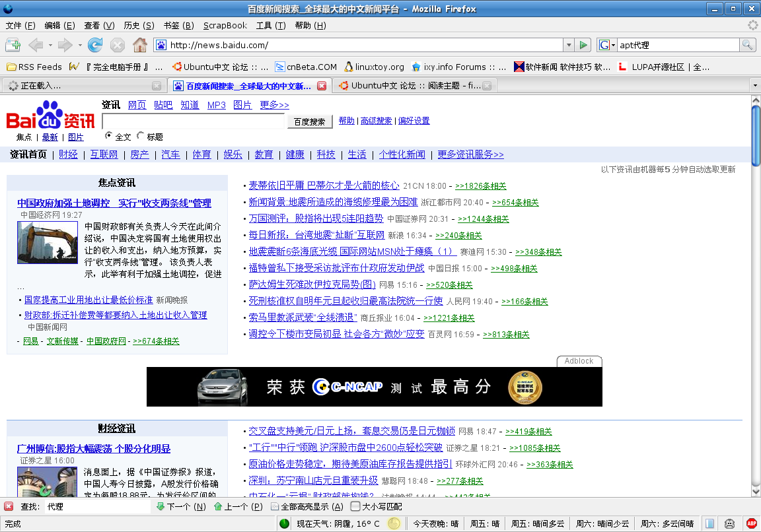Click the throbber activity icon

[753, 25]
